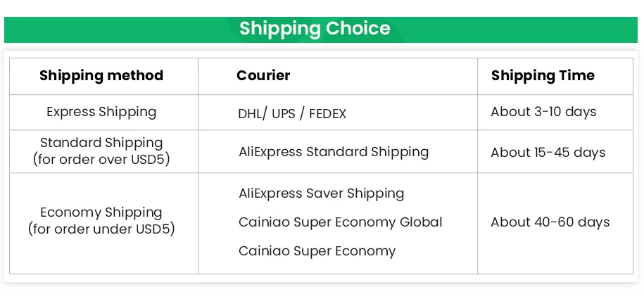The width and height of the screenshot is (644, 299).
Task: Select Economy Shipping in the method column
Action: pos(101,212)
